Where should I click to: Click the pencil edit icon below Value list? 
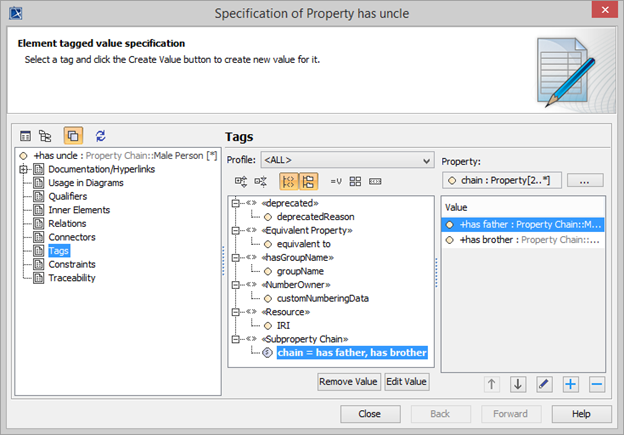[x=544, y=384]
